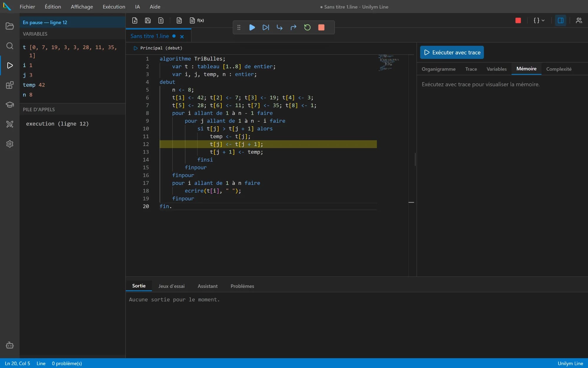Open the file explorer sidebar icon
Viewport: 588px width, 368px height.
click(10, 26)
